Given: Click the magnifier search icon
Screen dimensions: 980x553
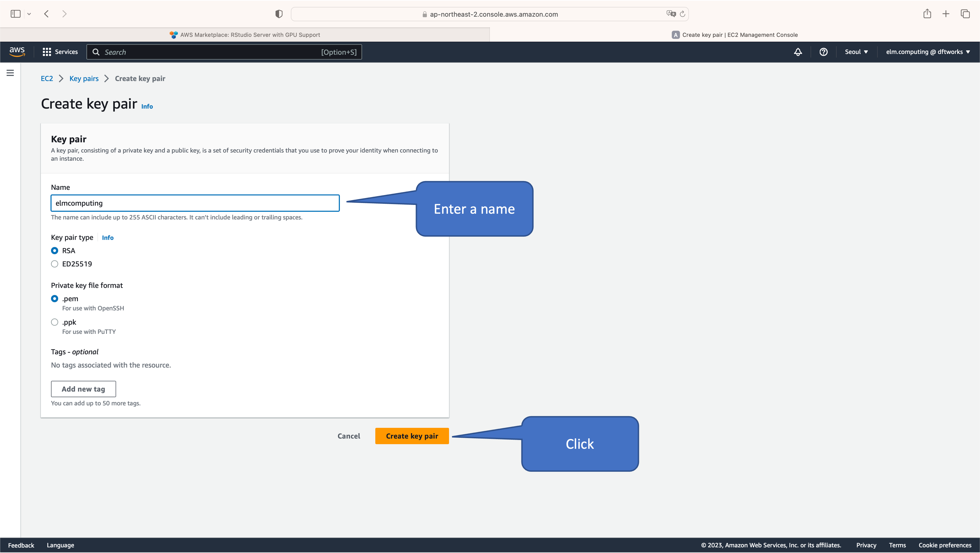Looking at the screenshot, I should click(x=96, y=52).
